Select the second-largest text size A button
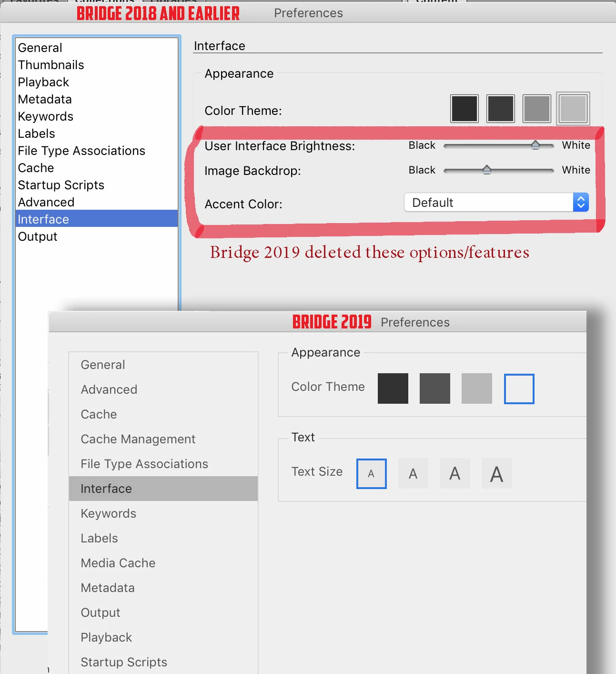616x674 pixels. pyautogui.click(x=455, y=474)
